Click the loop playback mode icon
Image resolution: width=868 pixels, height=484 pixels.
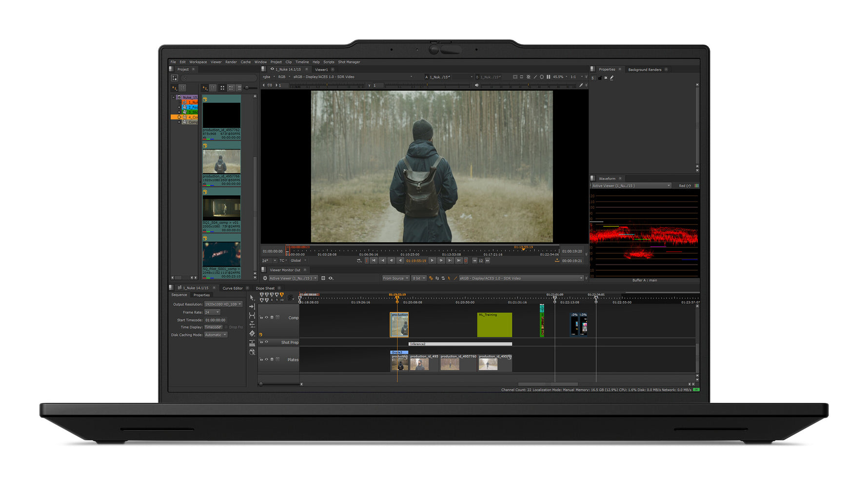[359, 261]
